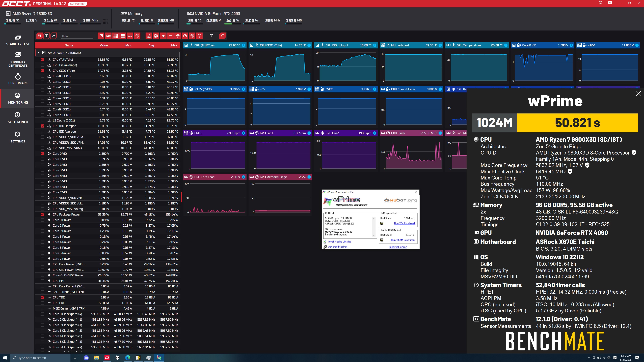The width and height of the screenshot is (644, 362).
Task: Open Microsoft Edge from the taskbar
Action: click(128, 358)
